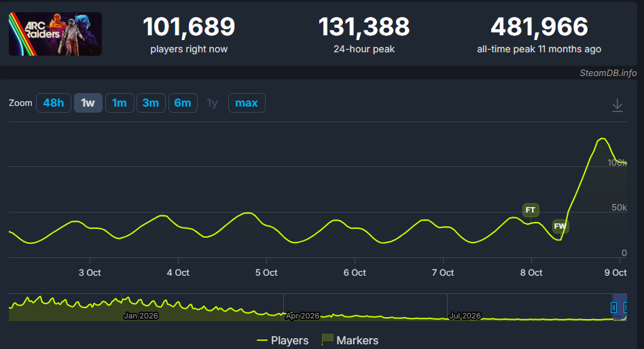Click the Jan 2026 navigator label
This screenshot has height=349, width=644.
click(x=141, y=316)
